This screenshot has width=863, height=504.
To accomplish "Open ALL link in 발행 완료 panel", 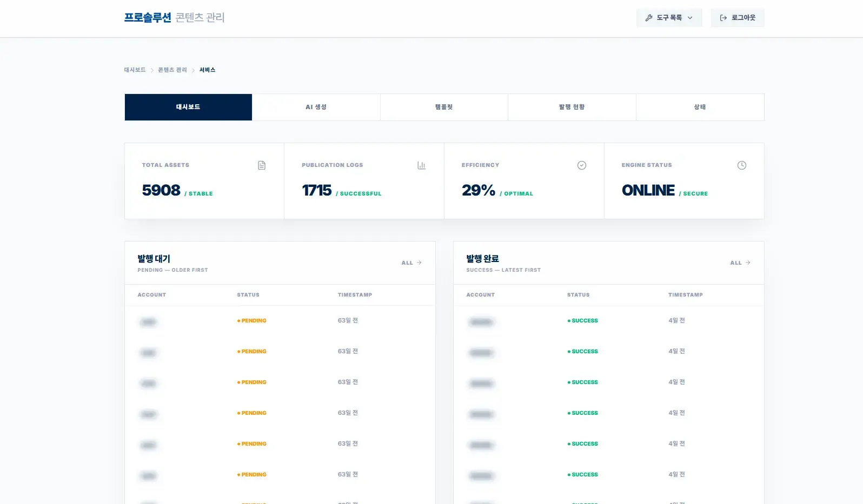I will (x=740, y=263).
